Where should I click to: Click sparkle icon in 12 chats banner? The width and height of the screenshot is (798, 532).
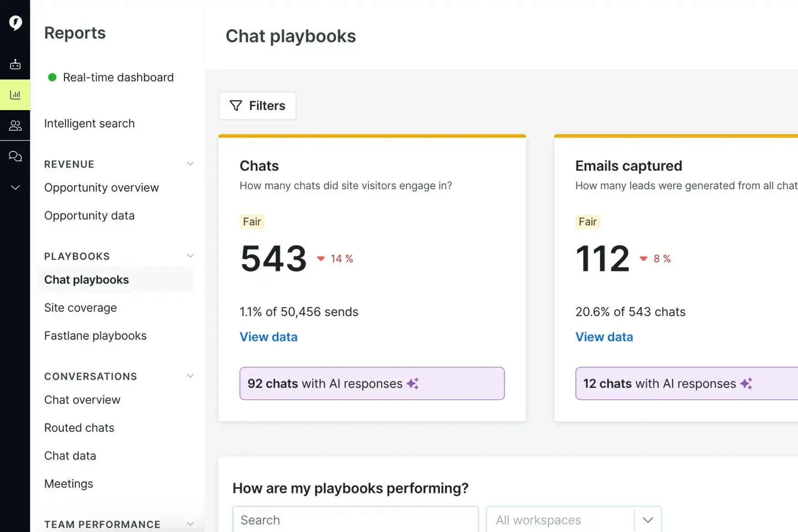tap(746, 383)
